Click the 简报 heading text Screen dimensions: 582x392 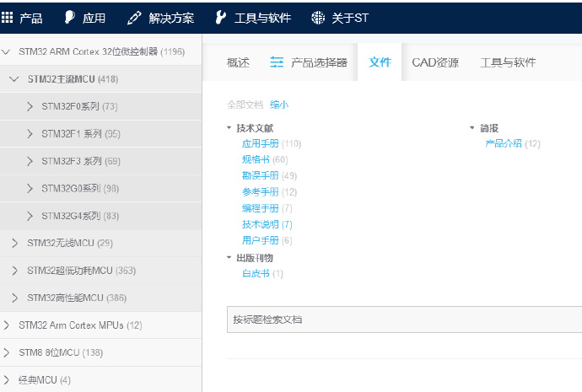tap(489, 128)
